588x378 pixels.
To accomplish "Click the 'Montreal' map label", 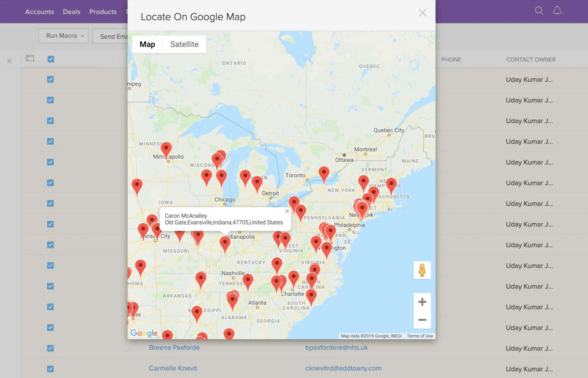I will click(366, 149).
